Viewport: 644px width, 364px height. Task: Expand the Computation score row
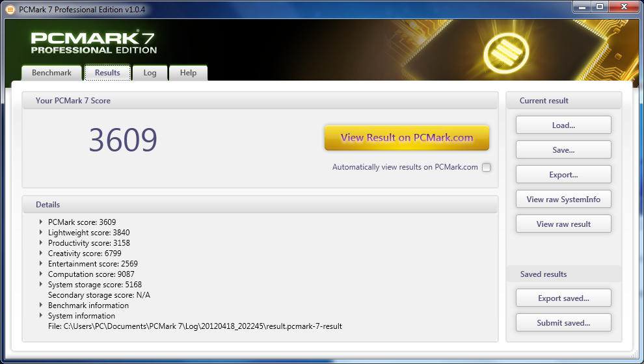[41, 274]
